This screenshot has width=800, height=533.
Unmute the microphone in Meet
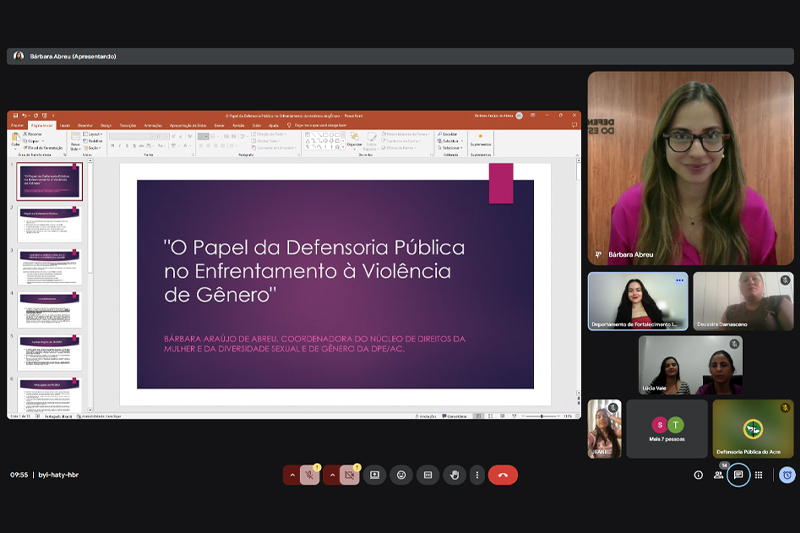click(x=309, y=475)
